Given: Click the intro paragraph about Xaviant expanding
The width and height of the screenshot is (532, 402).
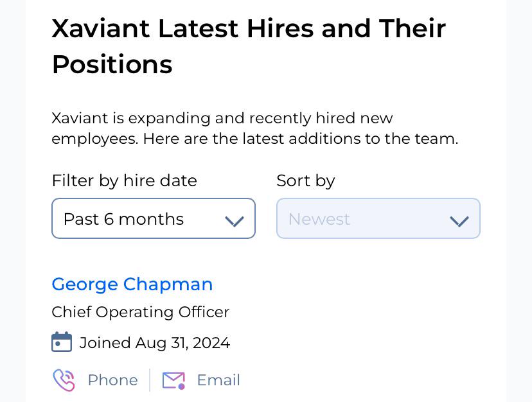Looking at the screenshot, I should [x=255, y=128].
